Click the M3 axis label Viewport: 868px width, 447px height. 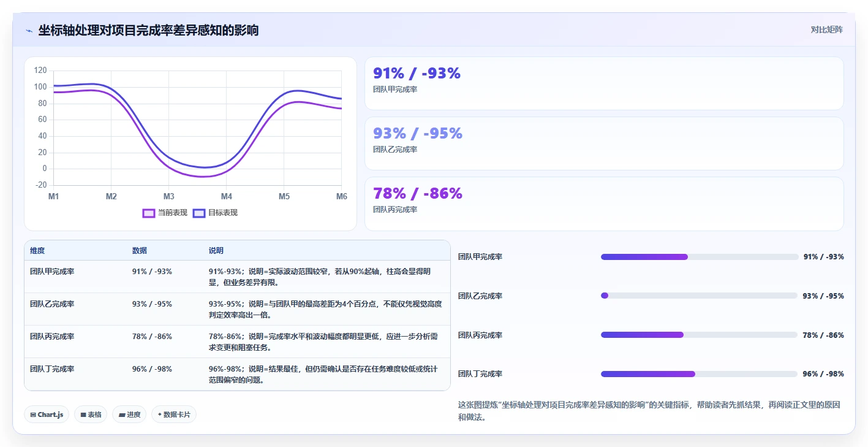pos(168,196)
